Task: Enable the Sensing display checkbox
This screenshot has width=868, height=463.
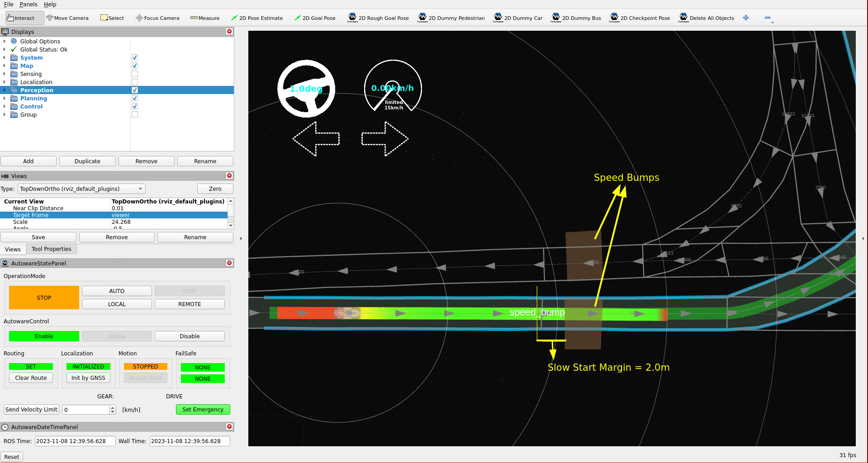Action: 135,74
